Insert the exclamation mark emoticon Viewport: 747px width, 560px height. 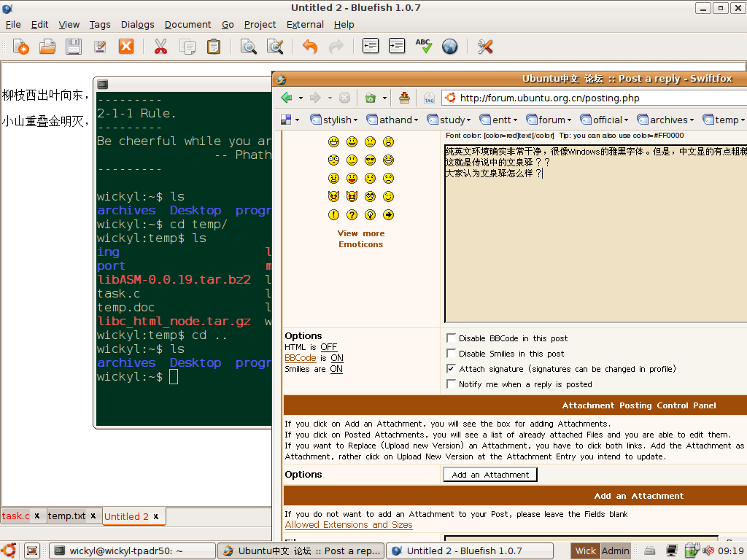point(333,215)
